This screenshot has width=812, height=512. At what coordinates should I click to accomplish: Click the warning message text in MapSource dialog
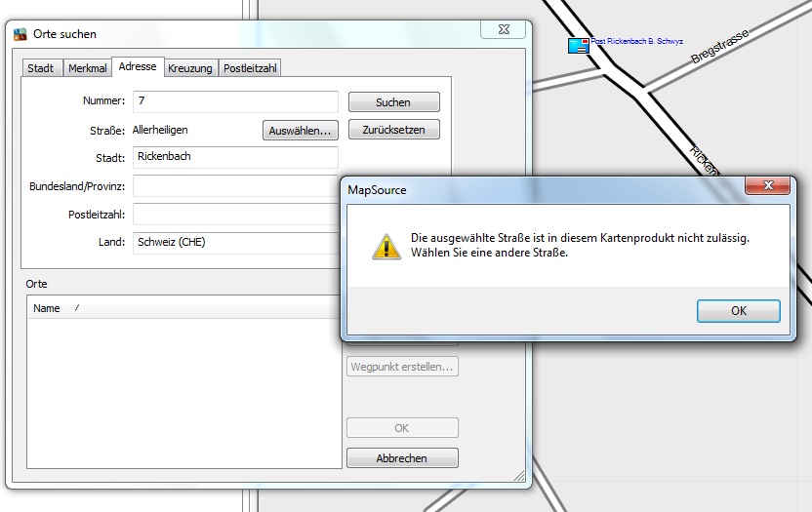pyautogui.click(x=580, y=246)
